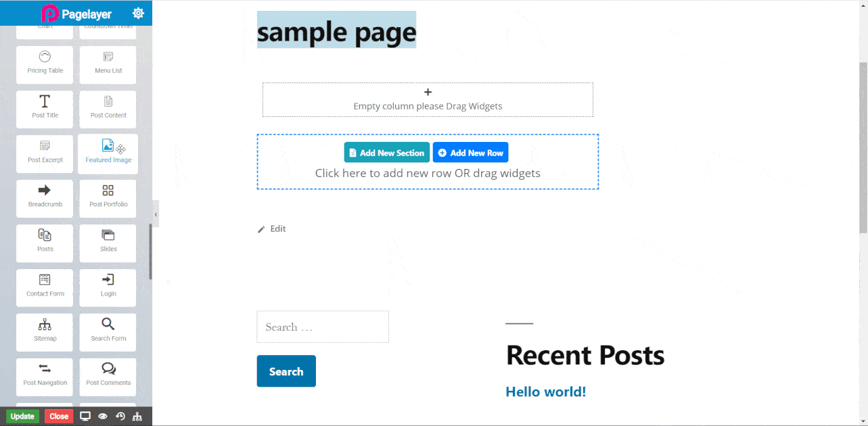Click inside the Search input field

point(322,327)
